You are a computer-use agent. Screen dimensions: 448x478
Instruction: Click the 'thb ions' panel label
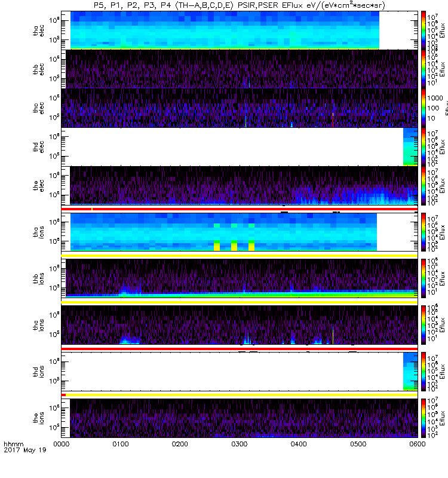point(39,278)
